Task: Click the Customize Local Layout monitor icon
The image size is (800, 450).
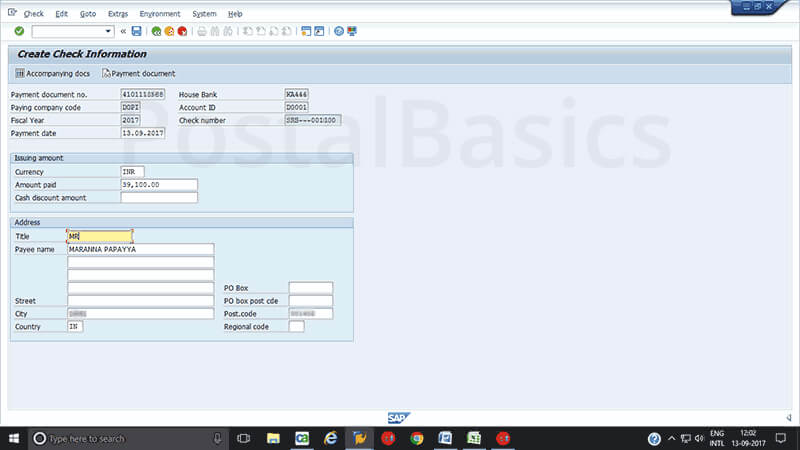Action: point(352,32)
